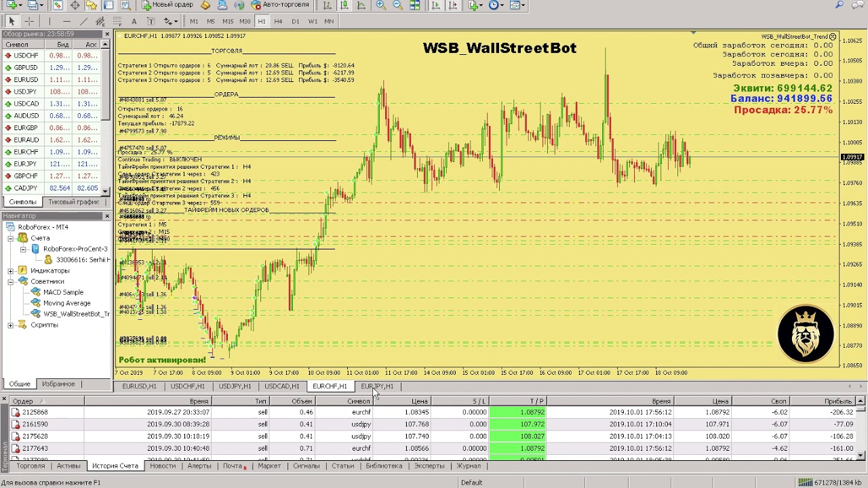The width and height of the screenshot is (868, 488).
Task: Click the connection status 671278/1384 kb
Action: pos(831,483)
